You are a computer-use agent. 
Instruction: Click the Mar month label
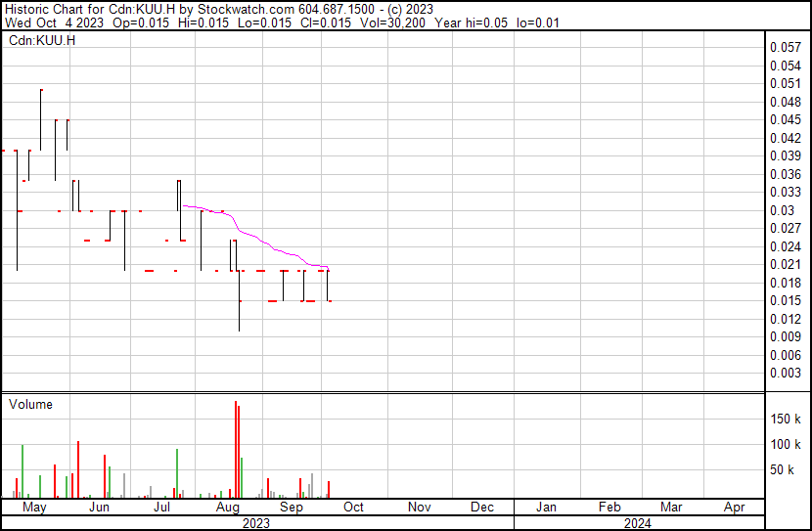(671, 508)
